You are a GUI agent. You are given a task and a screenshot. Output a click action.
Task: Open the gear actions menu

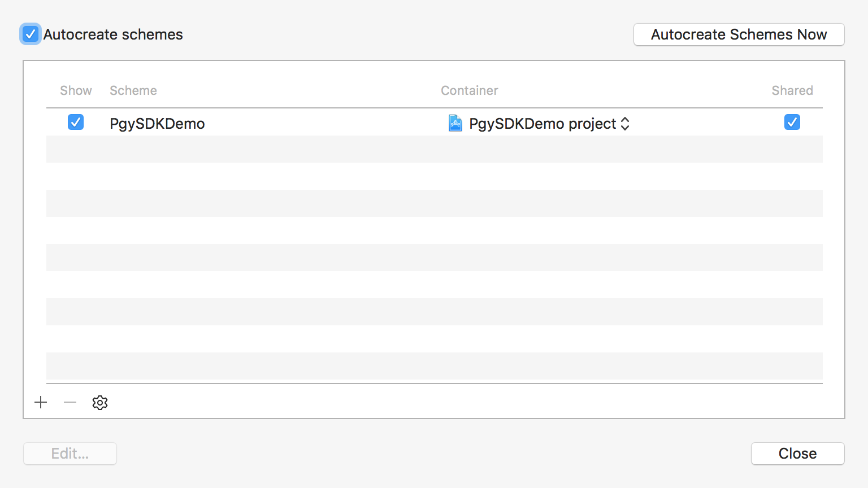coord(100,403)
